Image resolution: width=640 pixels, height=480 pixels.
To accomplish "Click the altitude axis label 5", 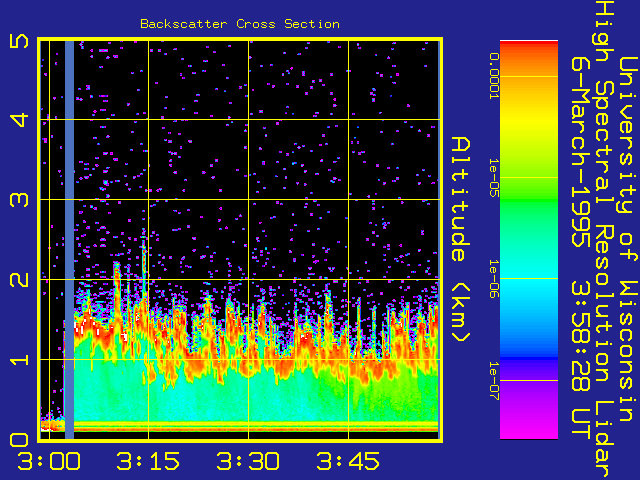I will 19,41.
